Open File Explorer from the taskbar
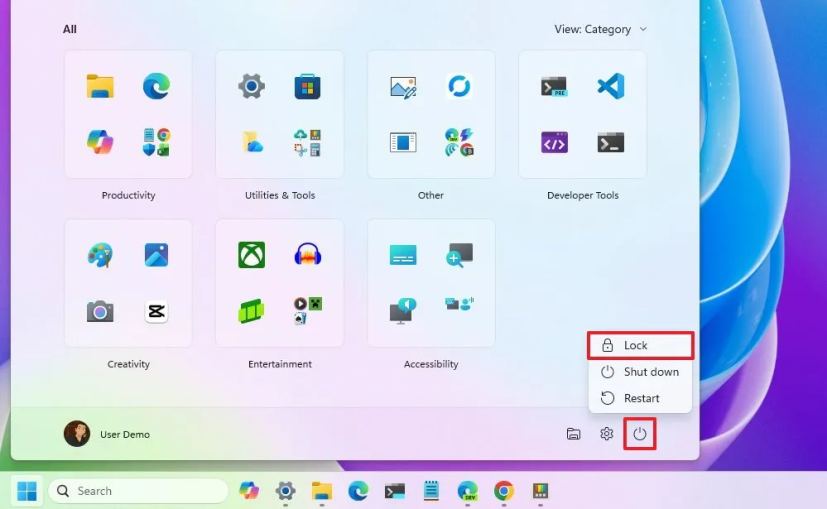The width and height of the screenshot is (827, 509). 322,491
